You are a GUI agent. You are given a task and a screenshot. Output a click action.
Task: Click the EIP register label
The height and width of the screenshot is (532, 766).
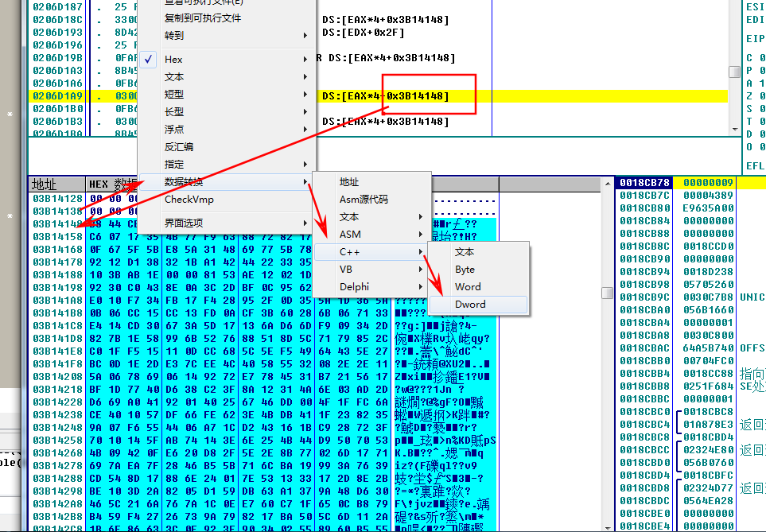pos(755,38)
